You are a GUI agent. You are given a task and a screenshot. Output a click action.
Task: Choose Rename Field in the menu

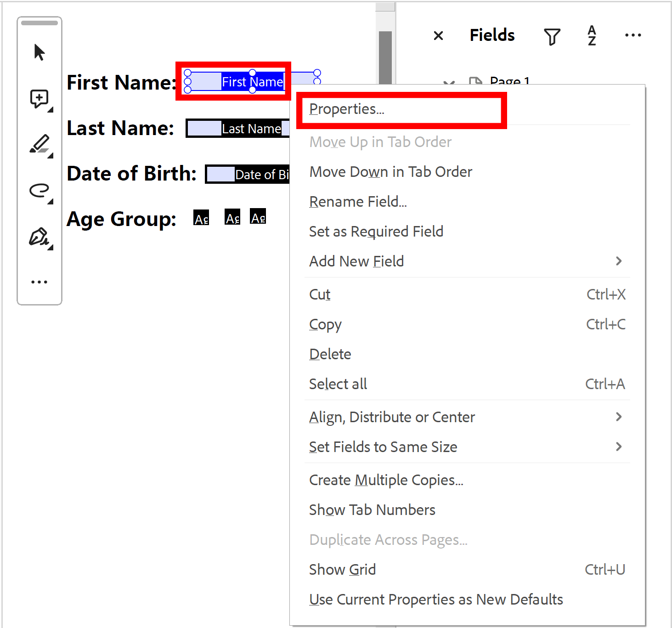tap(358, 201)
